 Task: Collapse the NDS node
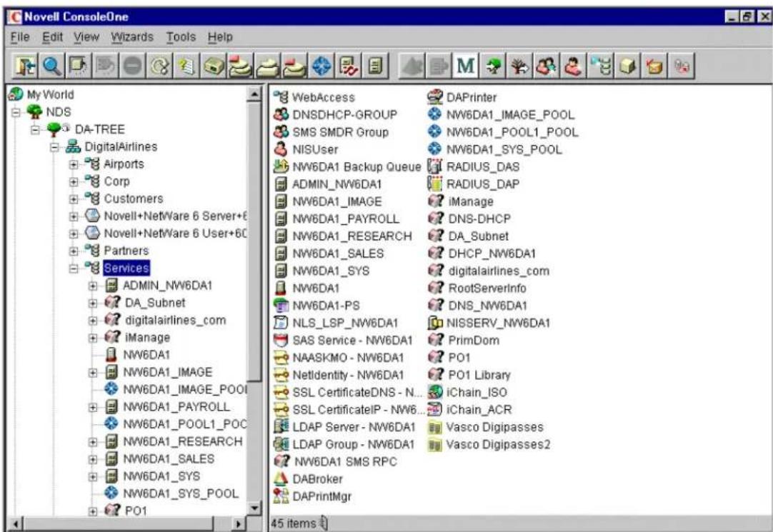tap(16, 112)
